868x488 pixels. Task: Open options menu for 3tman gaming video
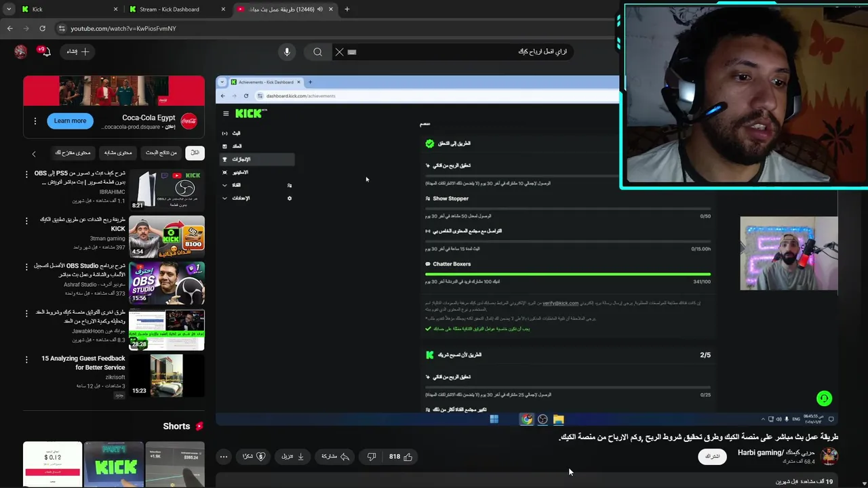27,221
